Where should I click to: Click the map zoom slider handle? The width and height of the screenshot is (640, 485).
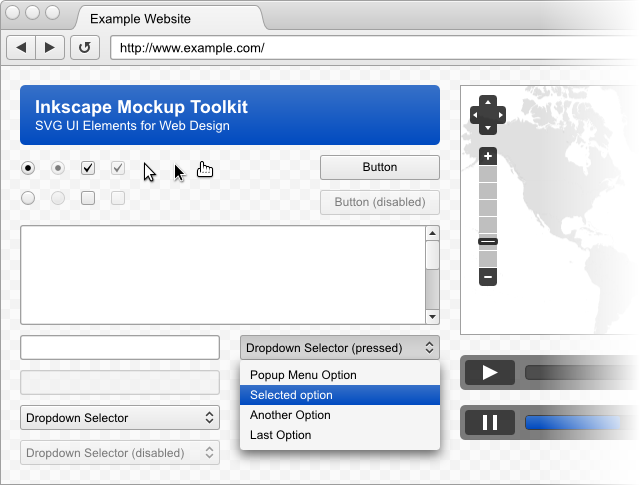[x=488, y=242]
